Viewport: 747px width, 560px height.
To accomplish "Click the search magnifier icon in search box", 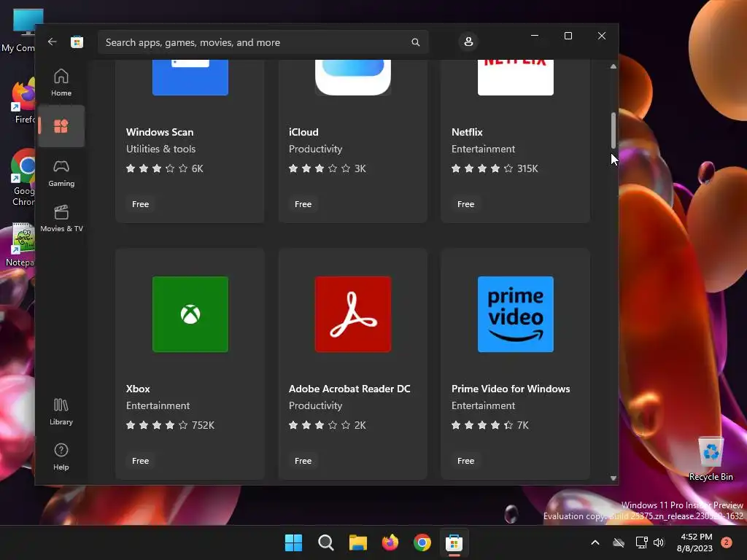I will [415, 42].
